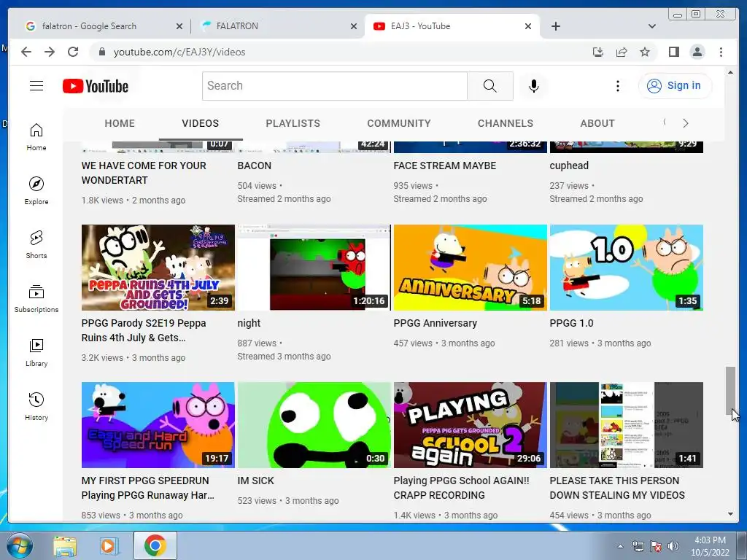Open channel PLAYLISTS tab

[293, 123]
